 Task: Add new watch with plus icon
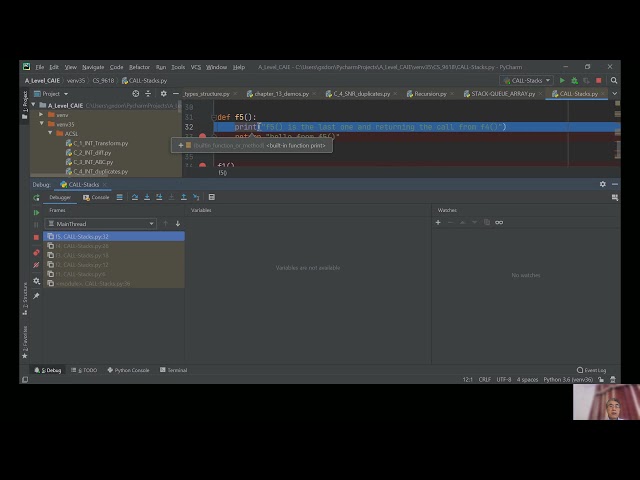click(438, 222)
